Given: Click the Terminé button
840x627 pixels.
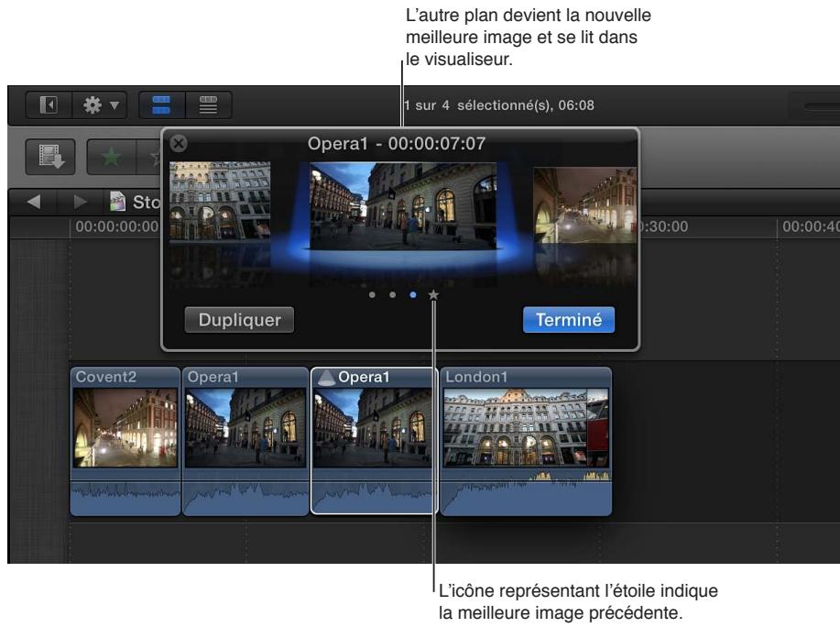Looking at the screenshot, I should (568, 320).
